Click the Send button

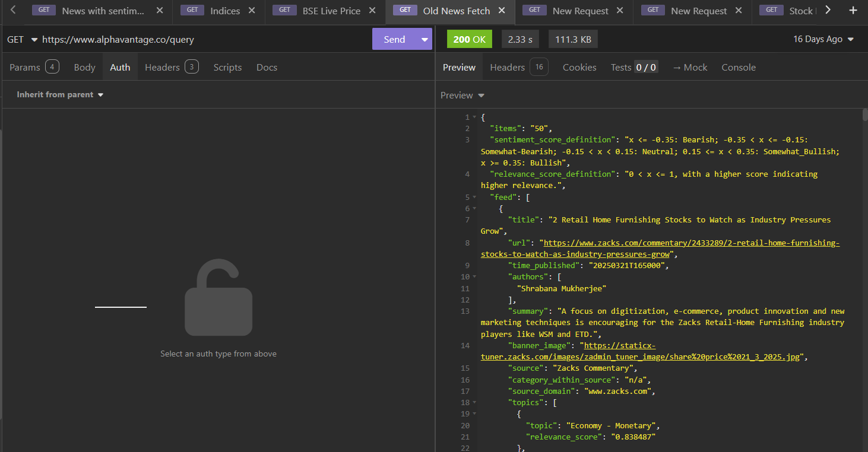394,40
